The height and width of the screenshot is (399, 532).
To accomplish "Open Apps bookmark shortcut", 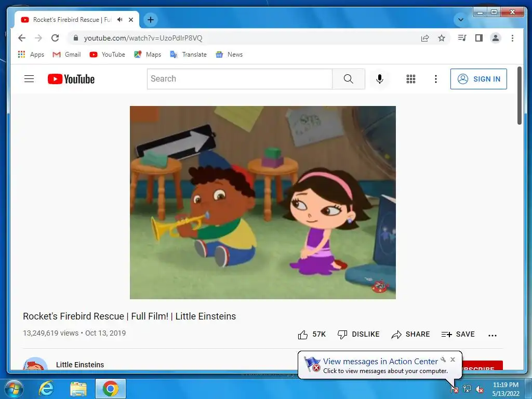I will [x=31, y=54].
